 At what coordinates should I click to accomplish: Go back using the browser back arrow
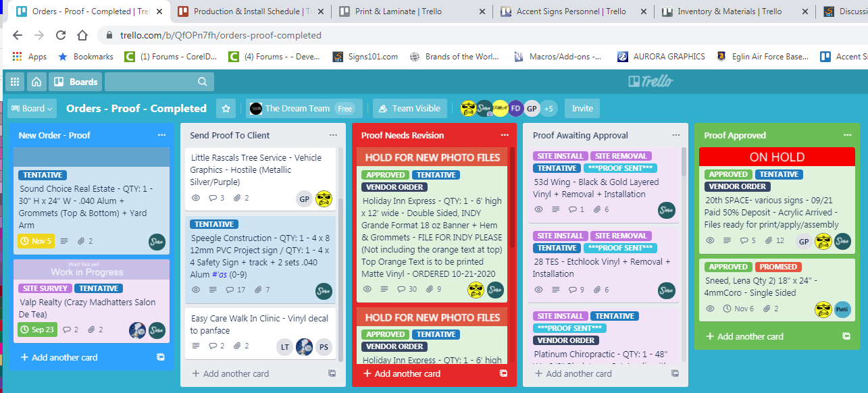coord(19,35)
